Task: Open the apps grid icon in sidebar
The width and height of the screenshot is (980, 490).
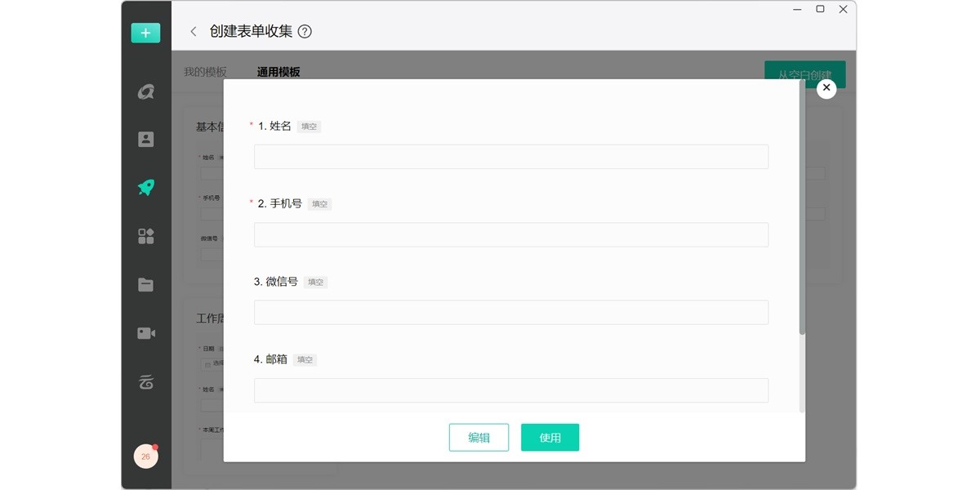Action: coord(145,236)
